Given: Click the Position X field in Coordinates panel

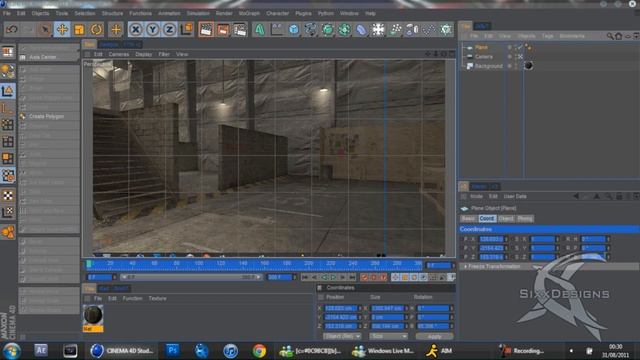Looking at the screenshot, I should 340,308.
